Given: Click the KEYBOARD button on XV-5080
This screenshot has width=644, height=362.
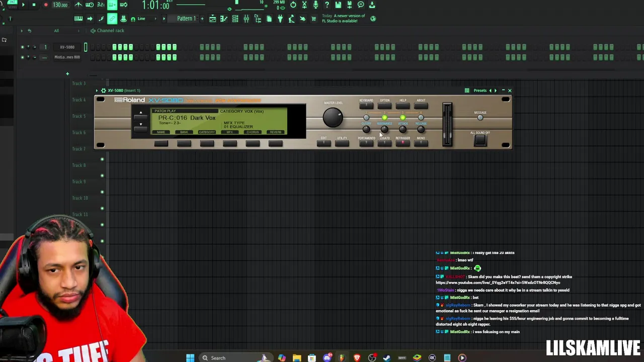Looking at the screenshot, I should pyautogui.click(x=366, y=106).
